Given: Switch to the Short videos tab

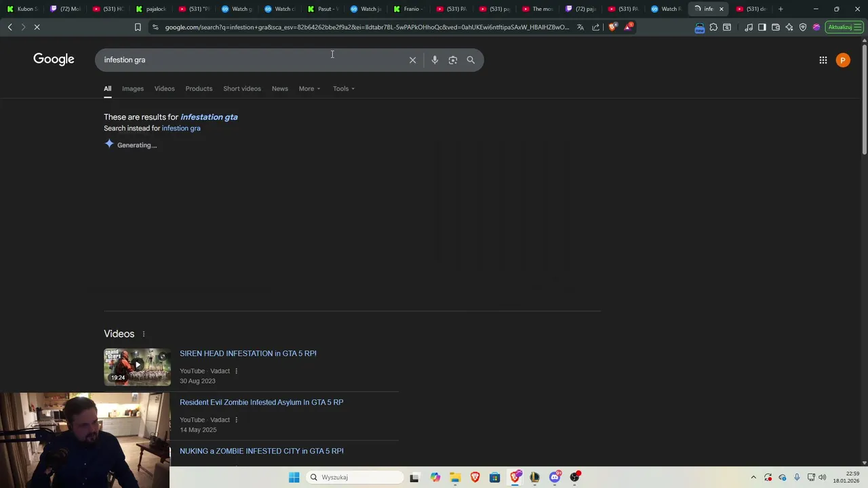Looking at the screenshot, I should coord(242,89).
